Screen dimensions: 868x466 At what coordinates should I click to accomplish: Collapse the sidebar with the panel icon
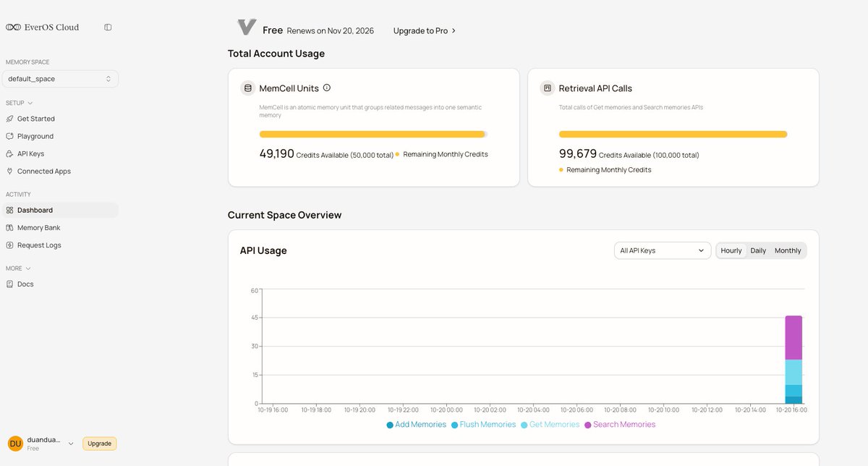(x=108, y=27)
